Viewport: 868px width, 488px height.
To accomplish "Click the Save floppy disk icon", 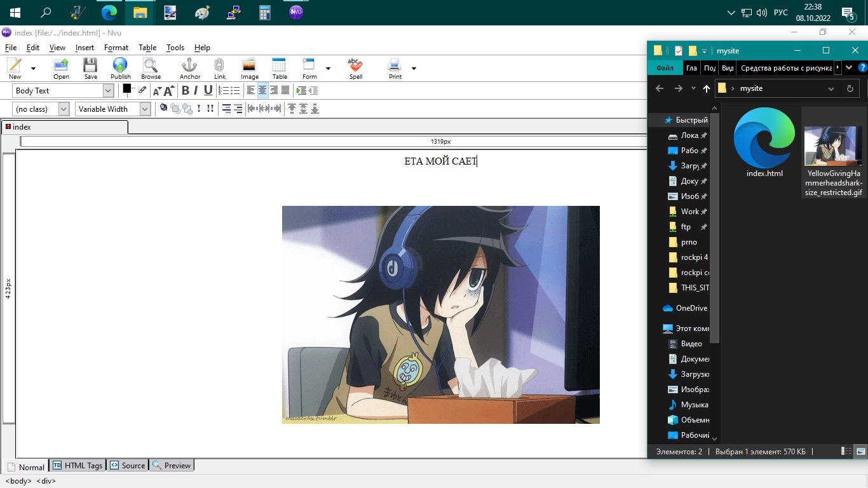I will pos(90,68).
